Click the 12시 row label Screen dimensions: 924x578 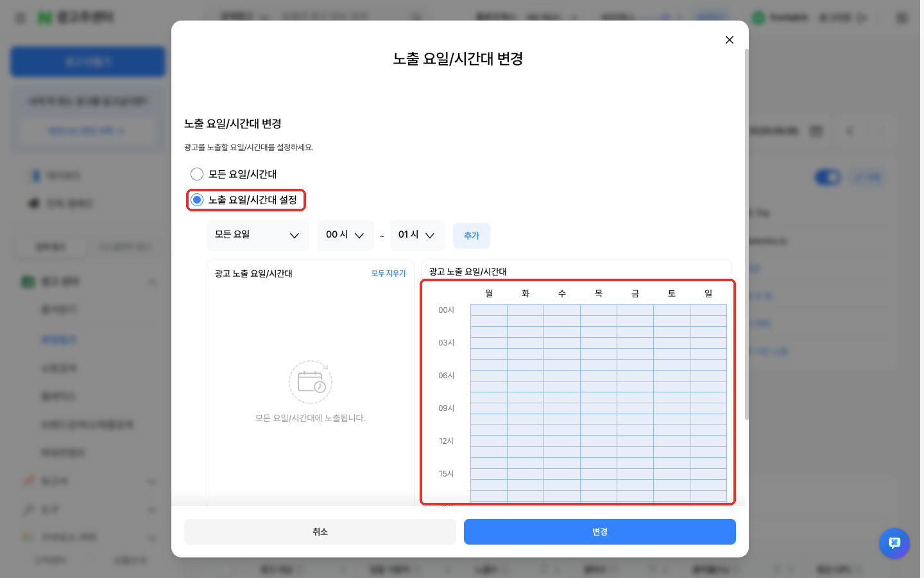tap(446, 441)
